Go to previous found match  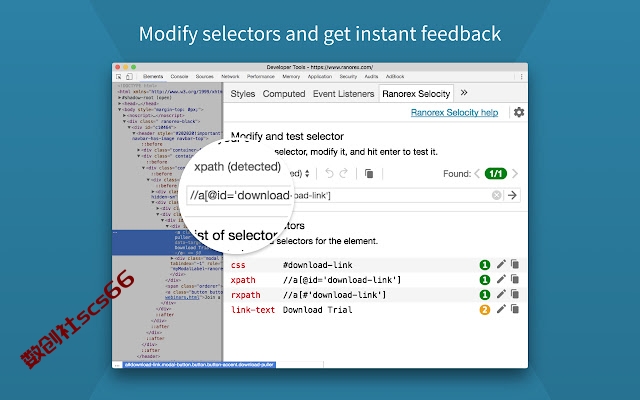point(477,174)
